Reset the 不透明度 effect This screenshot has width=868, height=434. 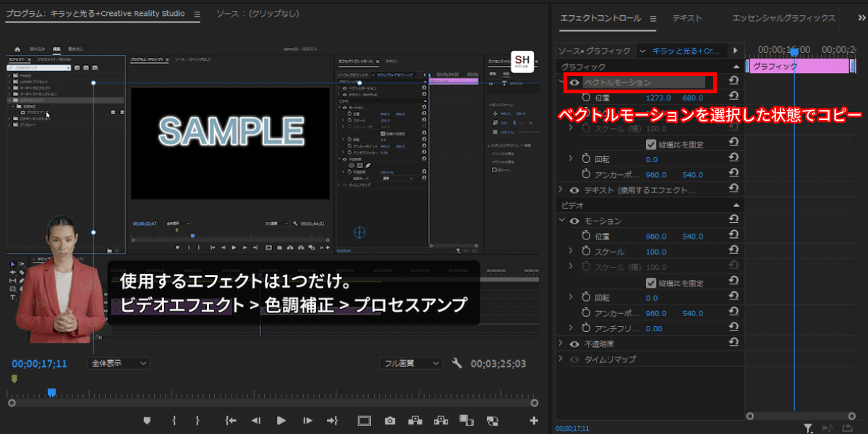[733, 344]
